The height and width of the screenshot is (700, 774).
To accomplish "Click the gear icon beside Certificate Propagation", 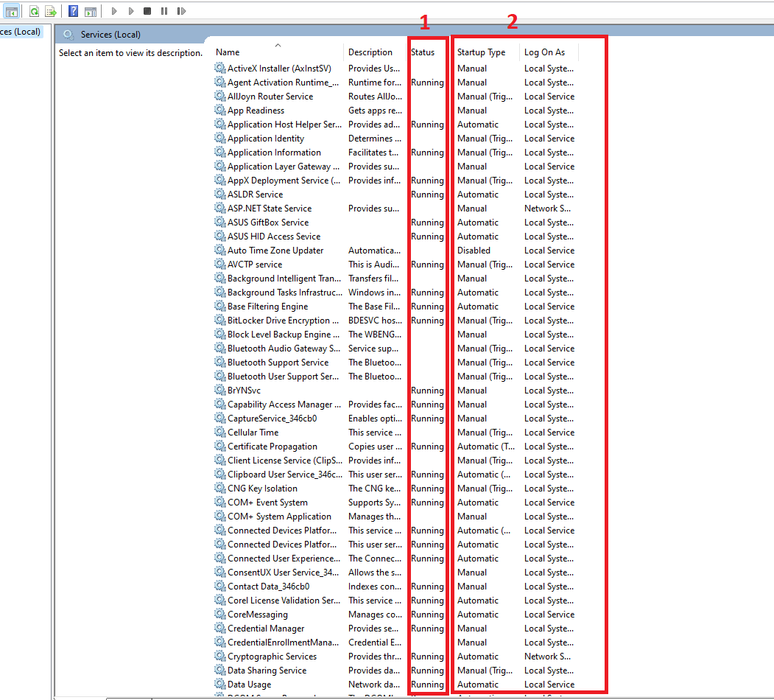I will 219,446.
